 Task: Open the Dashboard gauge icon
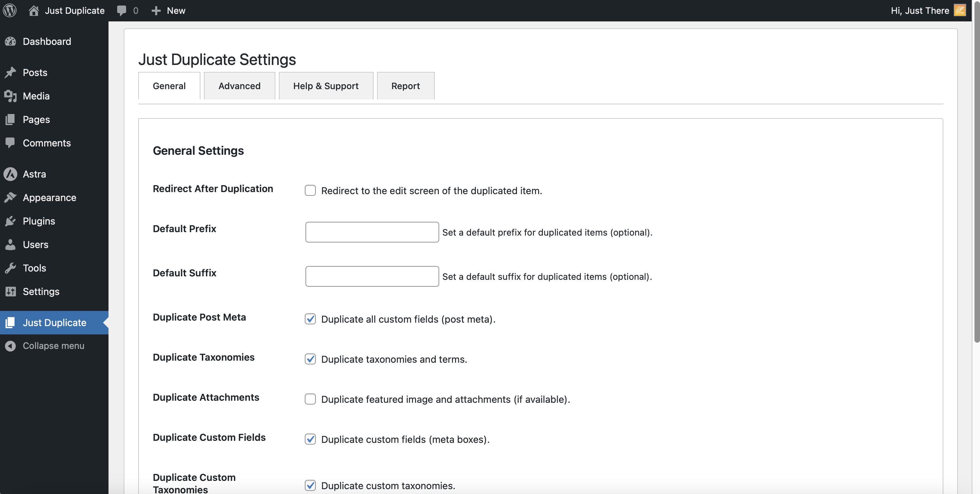[11, 41]
